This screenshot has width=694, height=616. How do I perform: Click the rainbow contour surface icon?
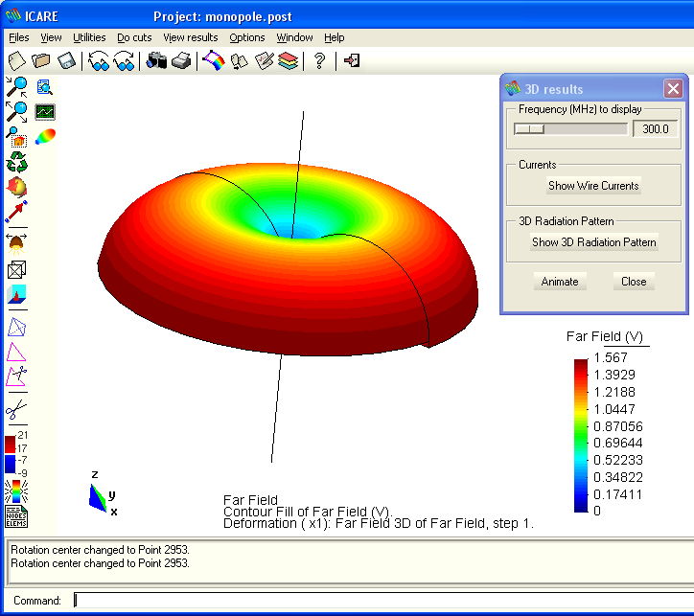(214, 60)
